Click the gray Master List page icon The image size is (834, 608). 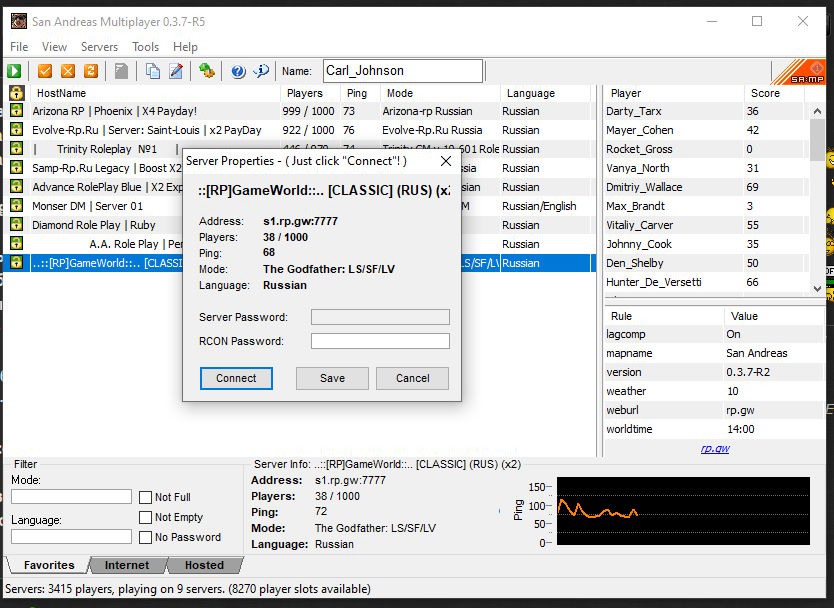[122, 71]
